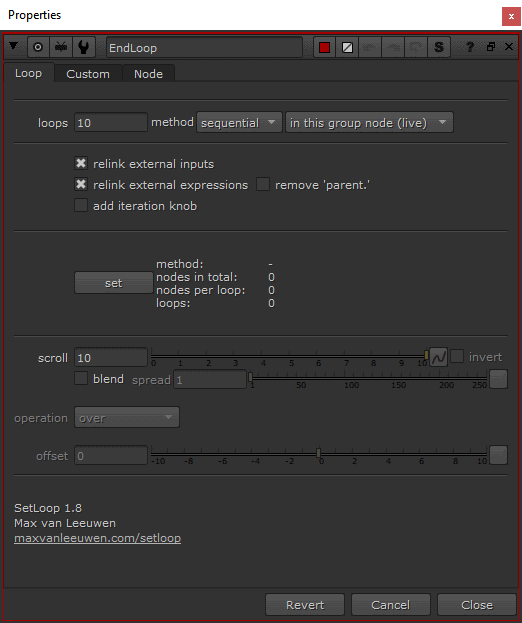Switch to the Node tab

(148, 74)
